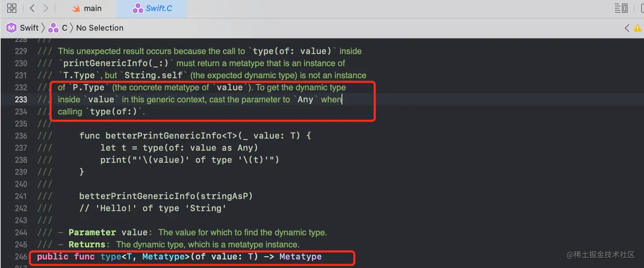Click the purple cluster icon beside C
Viewport: 644px width, 268px height.
click(53, 28)
